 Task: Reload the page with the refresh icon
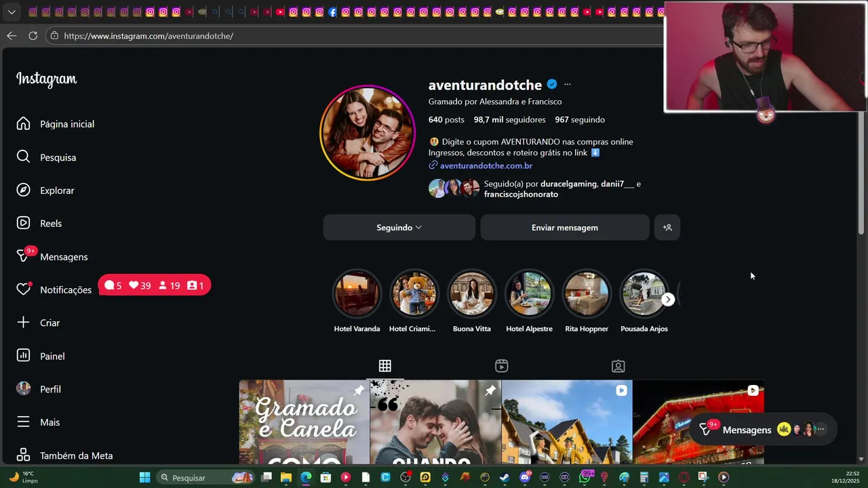pos(33,35)
